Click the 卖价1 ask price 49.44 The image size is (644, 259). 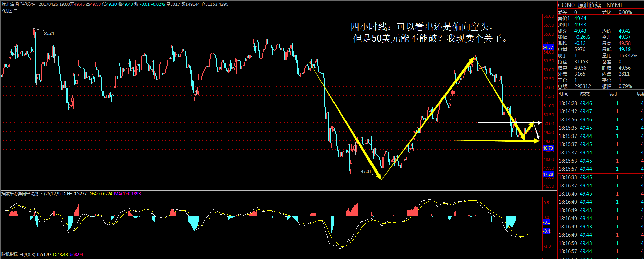point(580,19)
